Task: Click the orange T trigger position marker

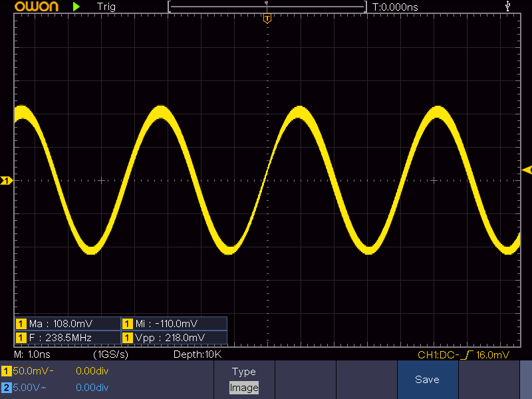Action: tap(267, 19)
